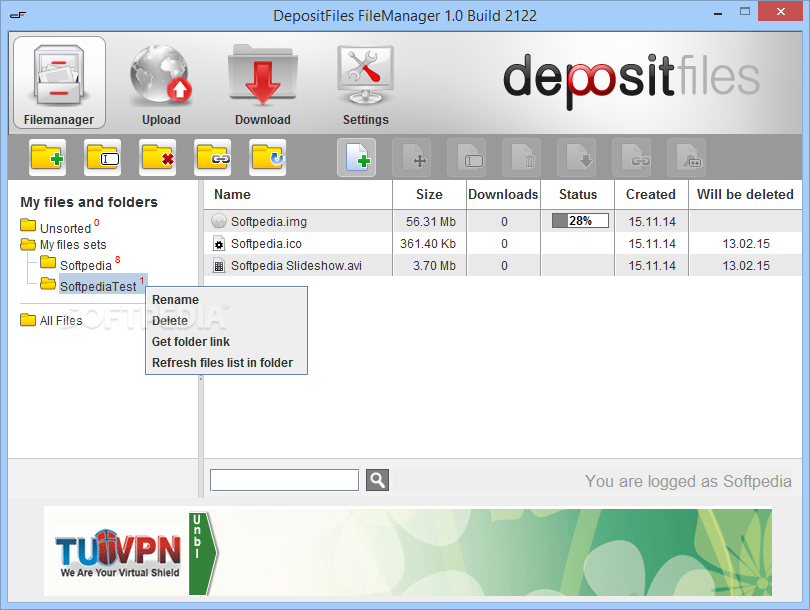The image size is (810, 610).
Task: Select the Softpedia folder in tree
Action: tap(85, 265)
